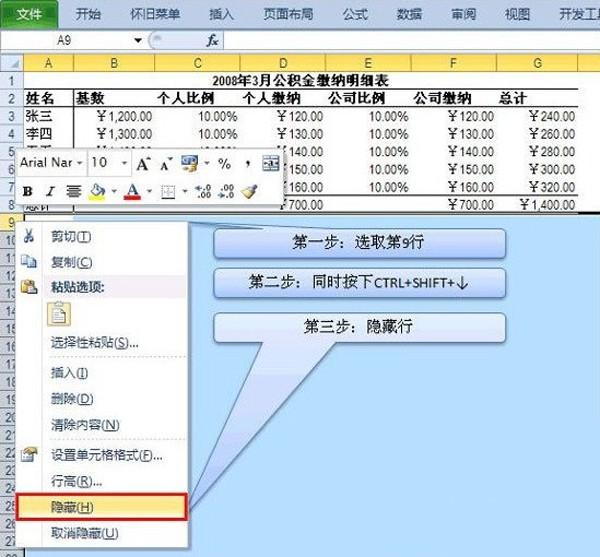Click cell containing 李四
This screenshot has height=557, width=600.
48,134
